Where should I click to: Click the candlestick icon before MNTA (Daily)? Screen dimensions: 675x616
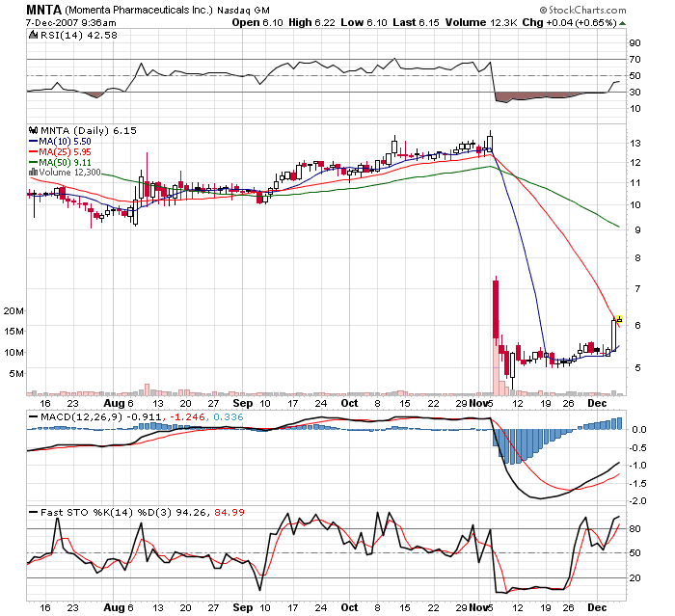(33, 130)
